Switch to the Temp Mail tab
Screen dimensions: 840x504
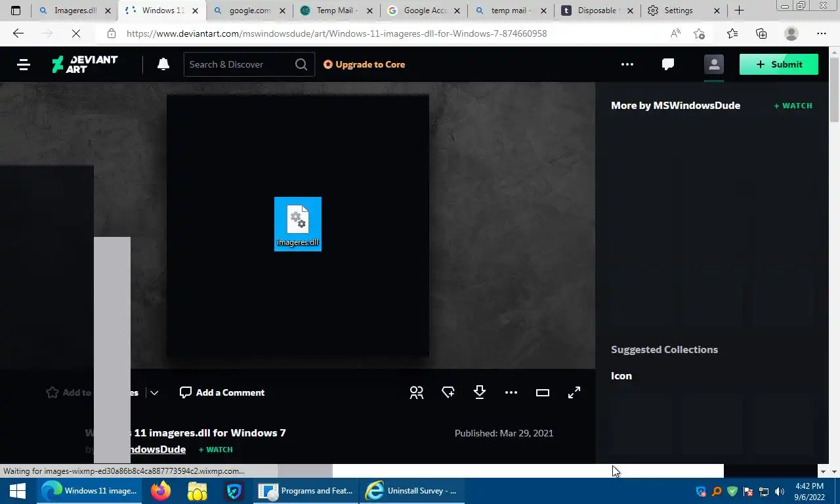pos(337,10)
